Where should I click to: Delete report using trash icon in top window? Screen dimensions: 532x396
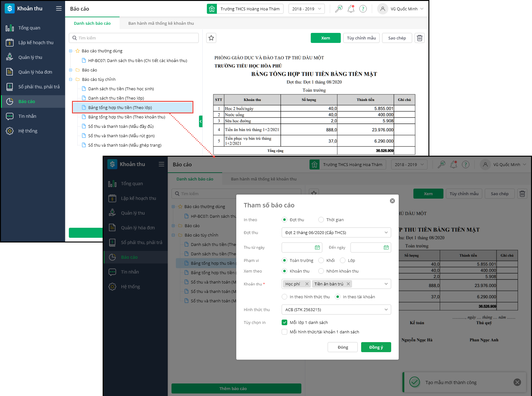tap(420, 38)
